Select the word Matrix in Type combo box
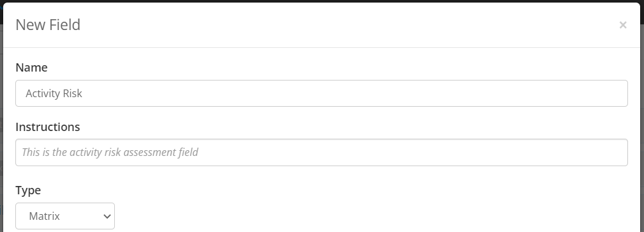This screenshot has width=644, height=232. pos(44,216)
